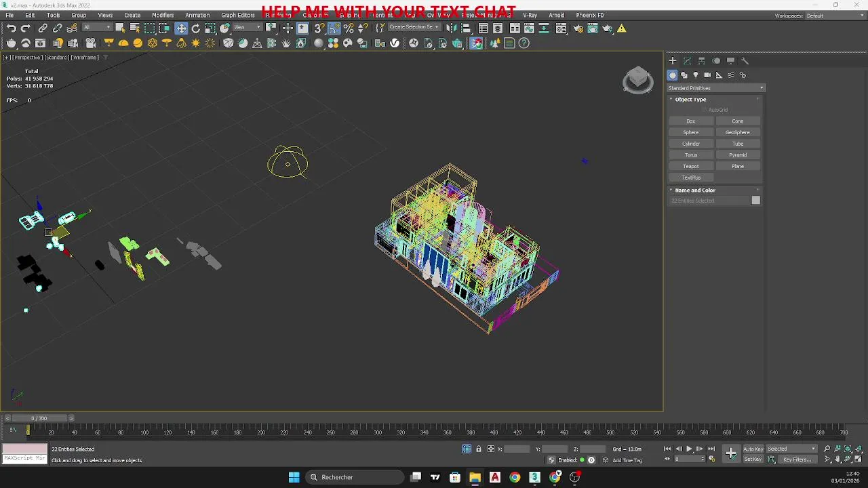Screen dimensions: 868x488
Task: Open the Hierarchy panel tab
Action: (701, 60)
